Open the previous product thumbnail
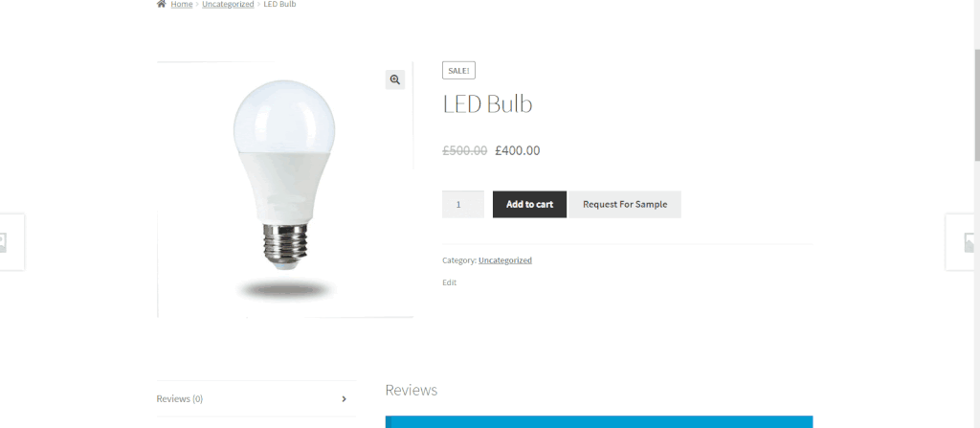 (x=11, y=242)
